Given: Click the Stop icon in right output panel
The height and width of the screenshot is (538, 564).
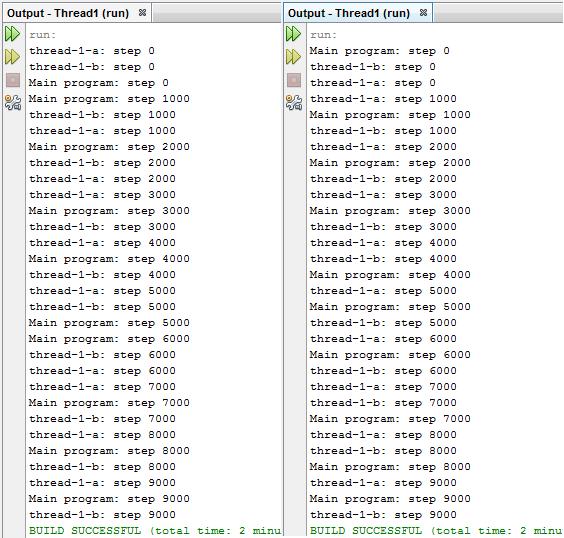Looking at the screenshot, I should (x=294, y=80).
